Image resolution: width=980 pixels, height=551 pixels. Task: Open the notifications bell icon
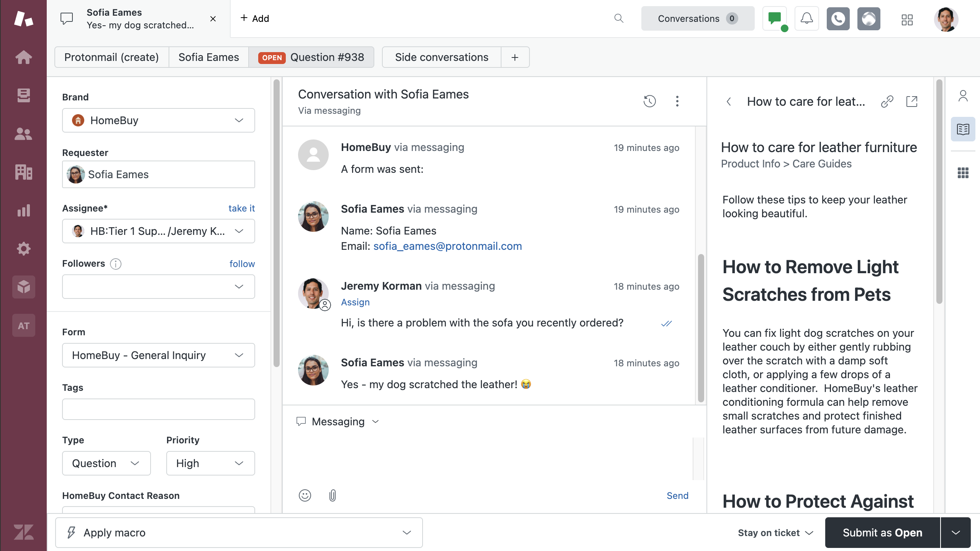click(x=806, y=18)
